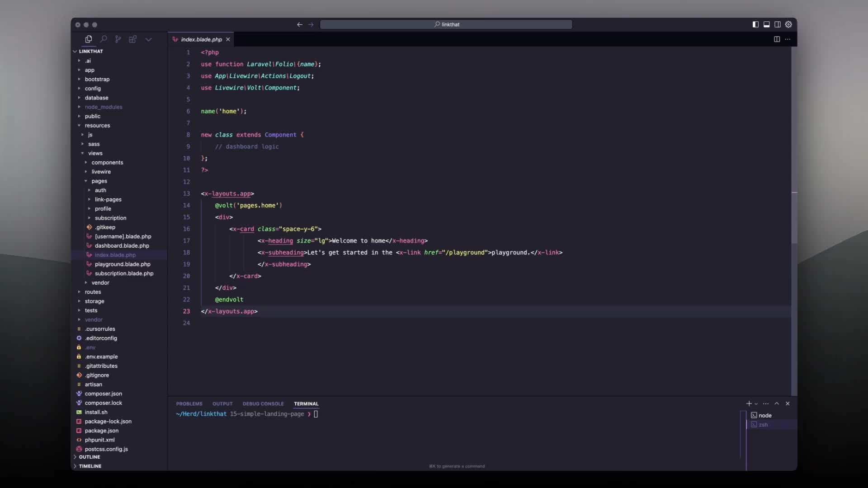868x488 pixels.
Task: Toggle the primary sidebar layout icon
Action: coord(755,24)
